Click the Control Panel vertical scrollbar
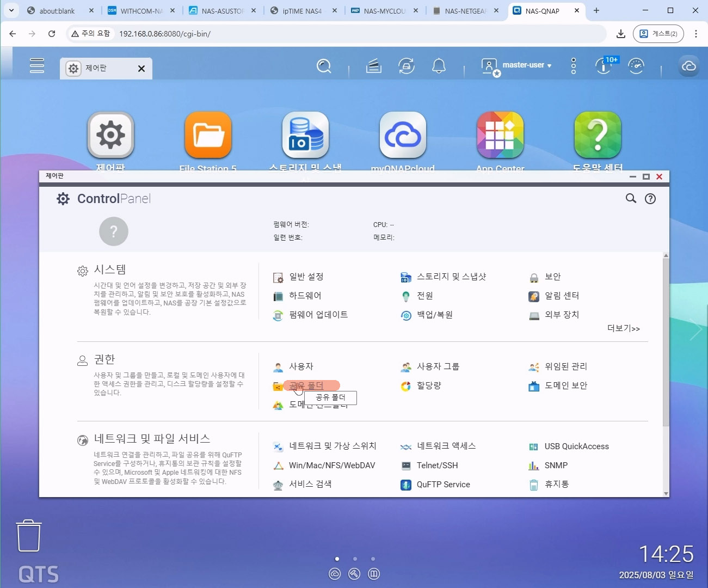 point(666,343)
